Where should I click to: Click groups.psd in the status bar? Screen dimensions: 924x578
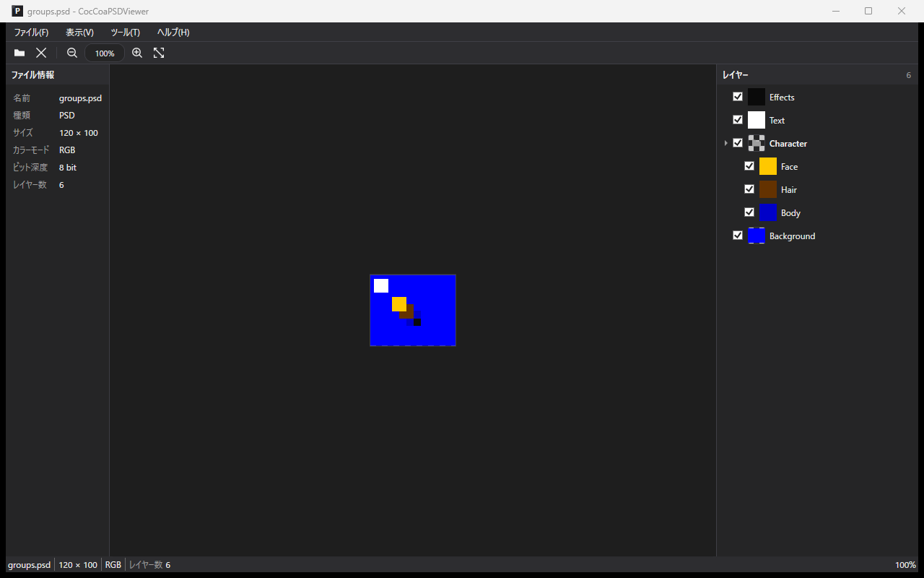[x=30, y=565]
